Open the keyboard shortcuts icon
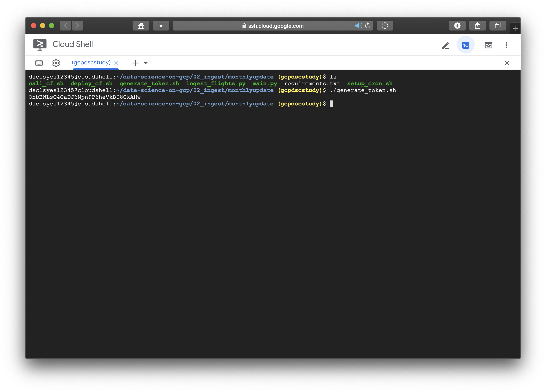The image size is (546, 392). [39, 63]
